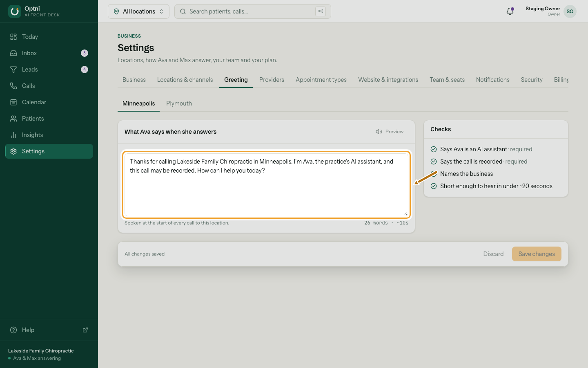Click 'Says the call is recorded' check
Screen dimensions: 588x368
click(x=471, y=162)
